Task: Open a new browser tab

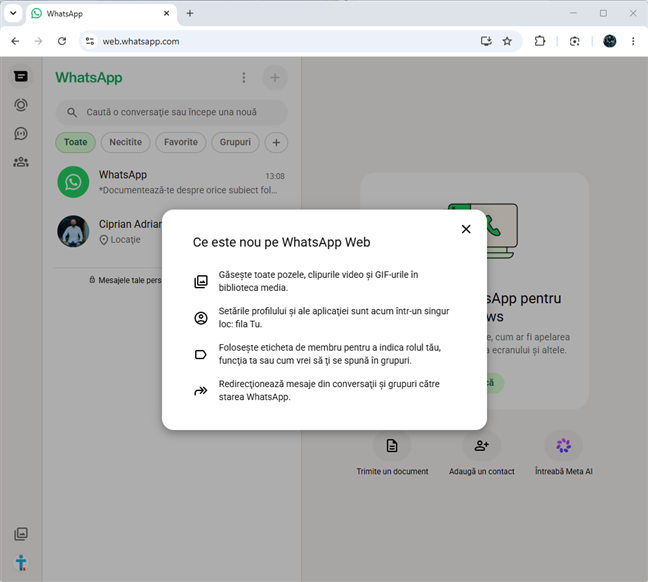Action: [190, 13]
